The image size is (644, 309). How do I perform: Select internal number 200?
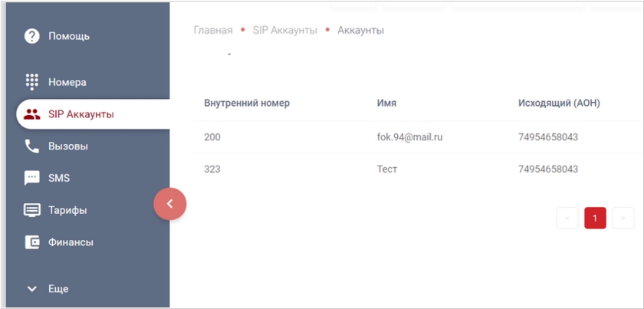212,137
